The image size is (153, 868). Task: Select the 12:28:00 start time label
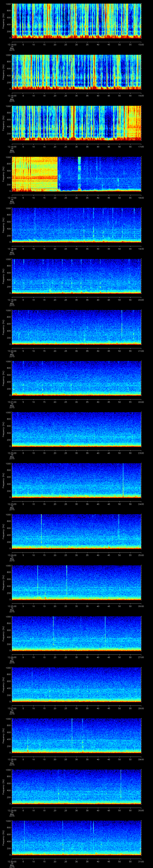point(12,759)
